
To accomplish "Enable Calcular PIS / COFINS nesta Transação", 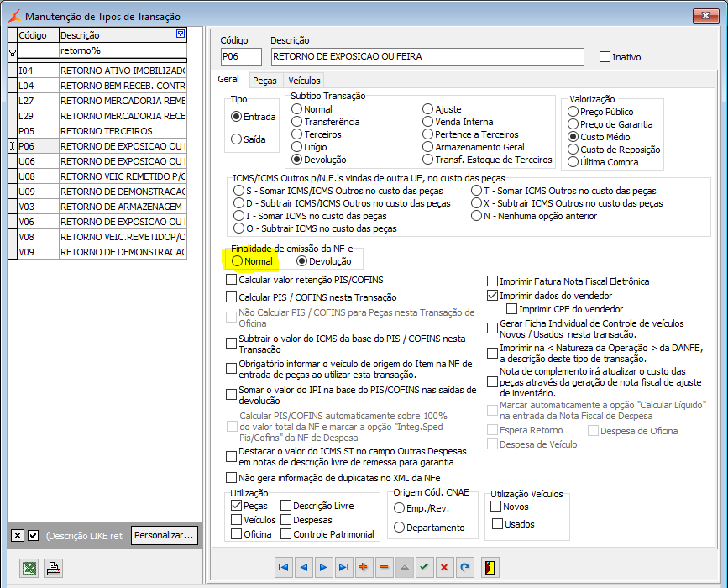I will [x=231, y=297].
